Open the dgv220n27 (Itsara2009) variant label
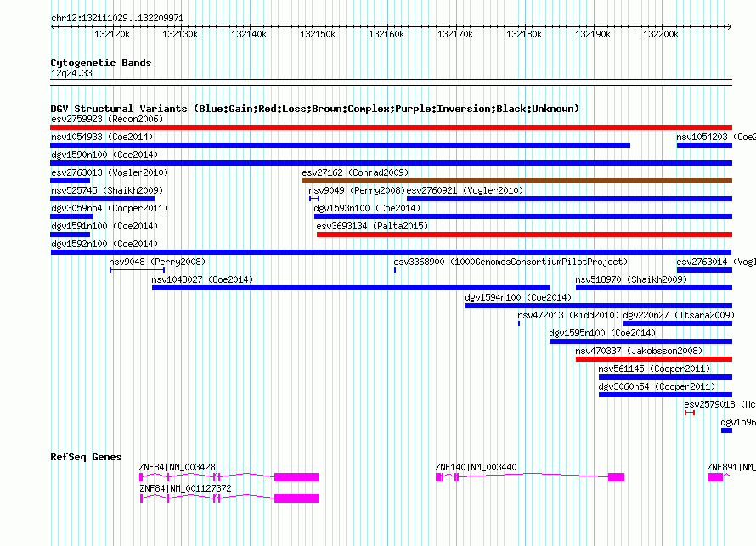Viewport: 756px width, 546px height. 679,315
